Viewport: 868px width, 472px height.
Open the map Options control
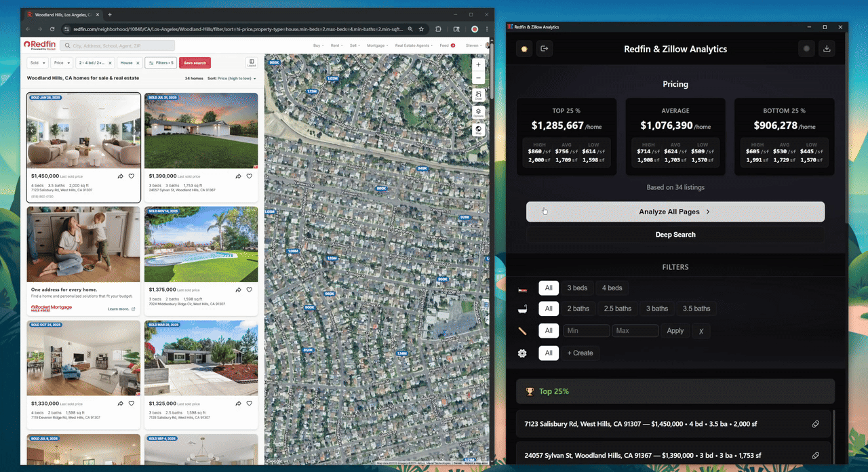(x=479, y=113)
